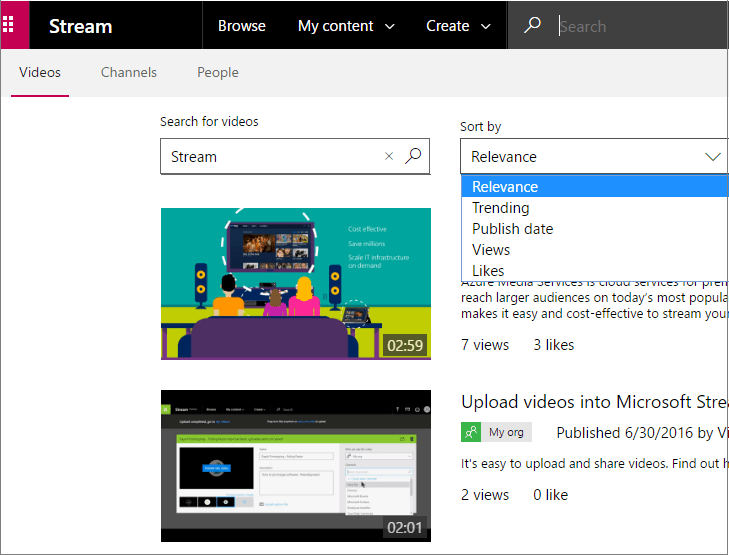The width and height of the screenshot is (729, 555).
Task: Click the Stream logo title
Action: point(80,26)
